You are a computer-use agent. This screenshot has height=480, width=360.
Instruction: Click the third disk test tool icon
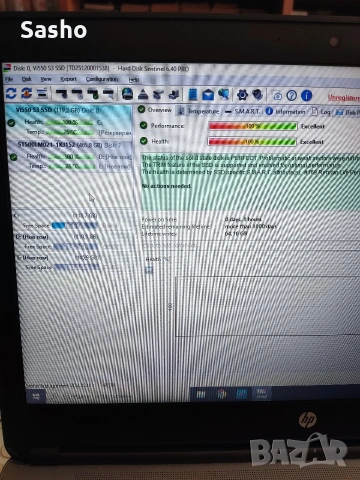pos(93,94)
